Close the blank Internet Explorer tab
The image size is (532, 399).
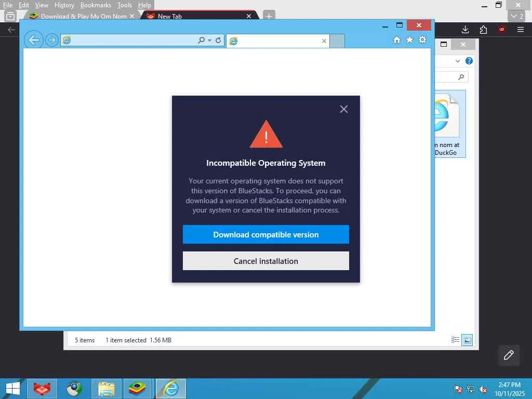[x=324, y=41]
